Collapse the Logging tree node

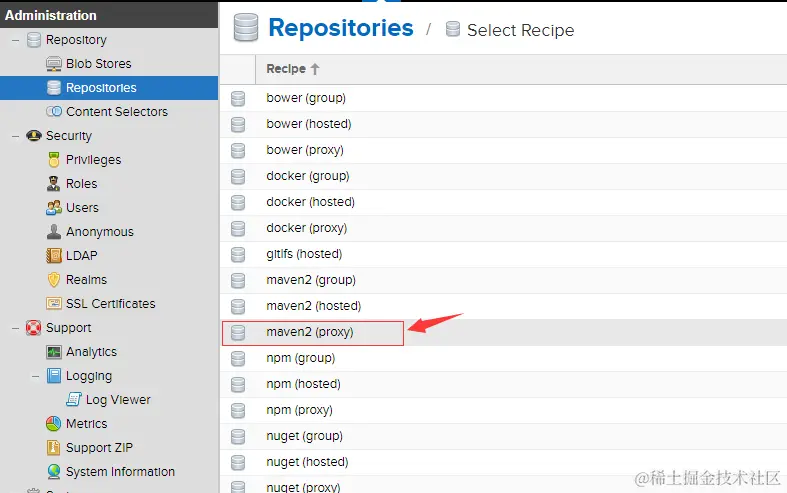(x=36, y=376)
